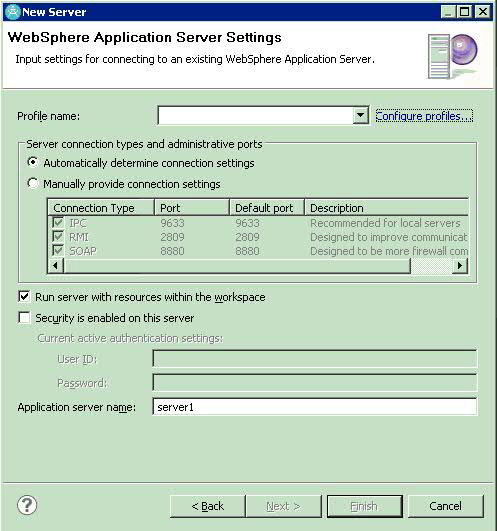497x531 pixels.
Task: Cancel the New Server dialog
Action: [445, 506]
